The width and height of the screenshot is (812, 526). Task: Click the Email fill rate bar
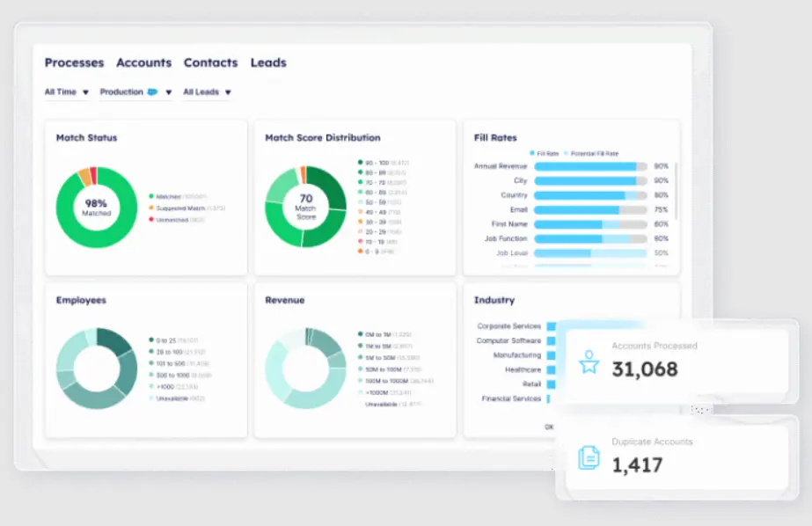coord(590,209)
